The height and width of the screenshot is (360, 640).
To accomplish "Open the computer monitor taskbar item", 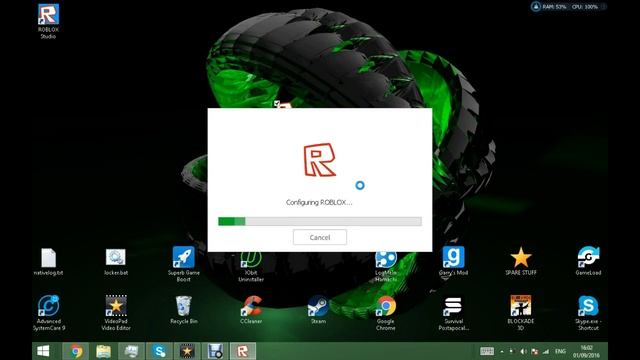I will coord(131,351).
